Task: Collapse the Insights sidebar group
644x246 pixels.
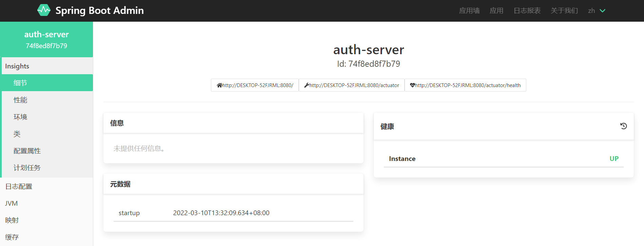Action: (47, 66)
